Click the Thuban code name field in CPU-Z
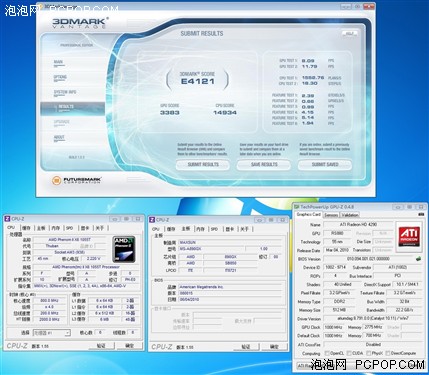429x375 pixels. point(52,246)
